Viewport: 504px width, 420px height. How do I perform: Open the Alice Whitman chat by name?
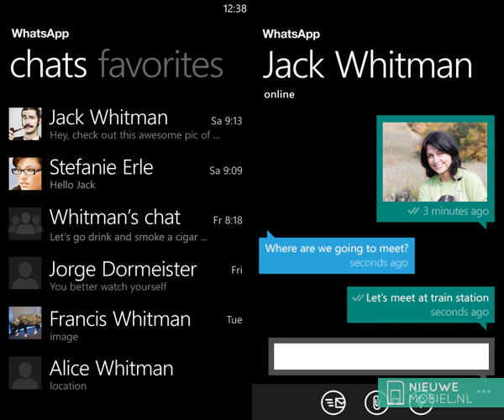point(112,368)
